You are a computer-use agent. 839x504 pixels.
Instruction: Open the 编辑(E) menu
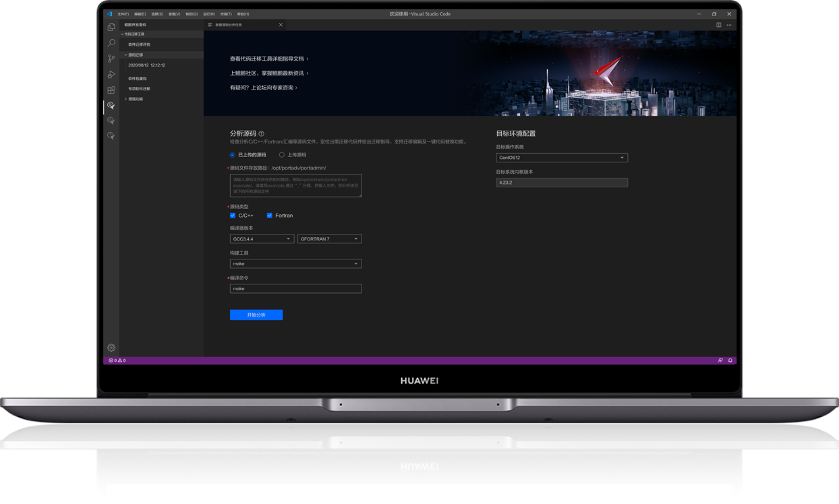click(x=140, y=13)
